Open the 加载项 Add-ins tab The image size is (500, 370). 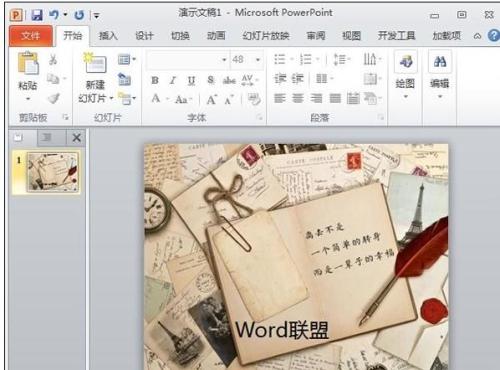(447, 36)
